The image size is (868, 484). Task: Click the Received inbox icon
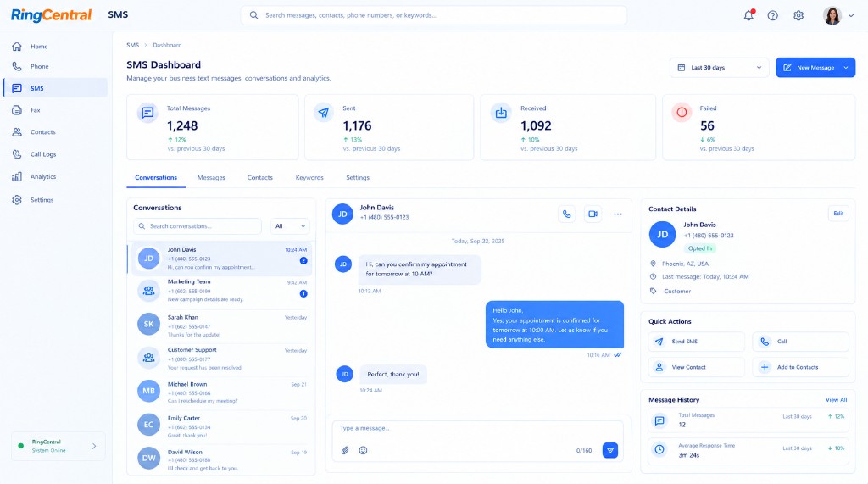pos(501,113)
